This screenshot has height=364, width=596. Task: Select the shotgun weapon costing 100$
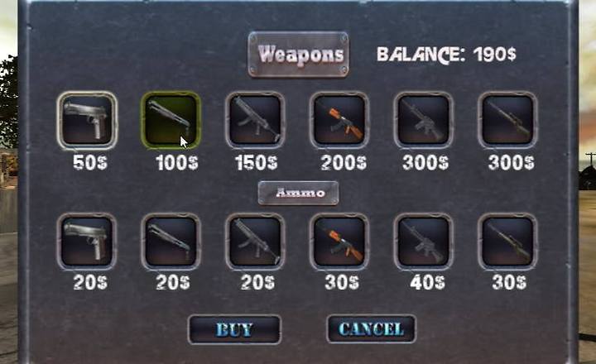pyautogui.click(x=171, y=120)
